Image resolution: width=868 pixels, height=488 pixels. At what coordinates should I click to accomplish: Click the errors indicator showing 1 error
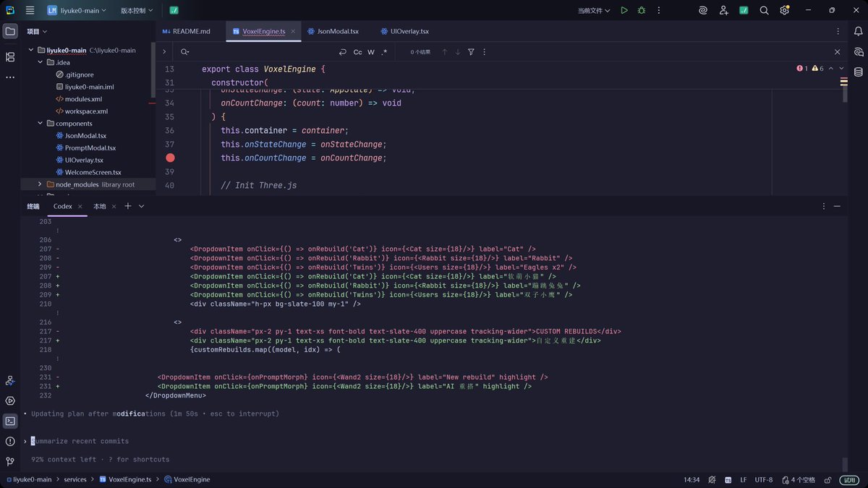click(x=801, y=69)
